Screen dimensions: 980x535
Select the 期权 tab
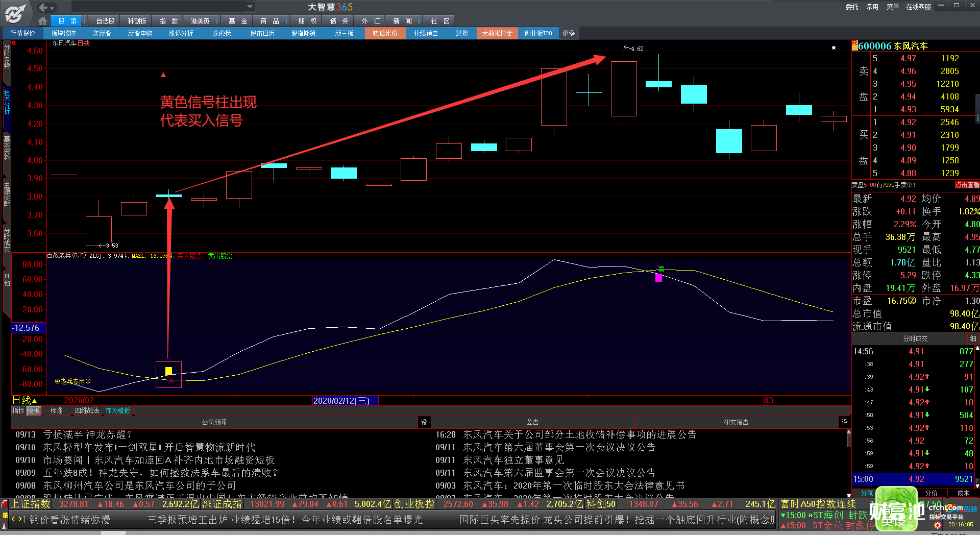click(307, 21)
